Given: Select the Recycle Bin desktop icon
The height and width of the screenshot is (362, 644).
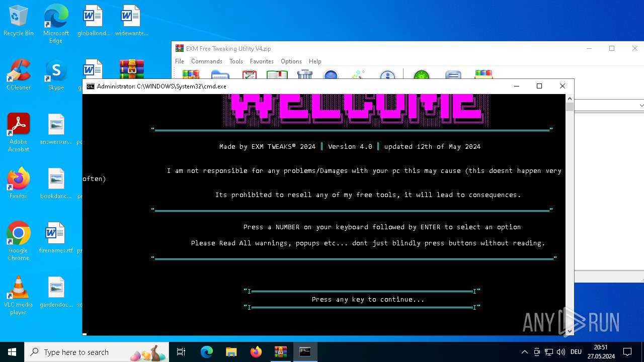Looking at the screenshot, I should (19, 21).
